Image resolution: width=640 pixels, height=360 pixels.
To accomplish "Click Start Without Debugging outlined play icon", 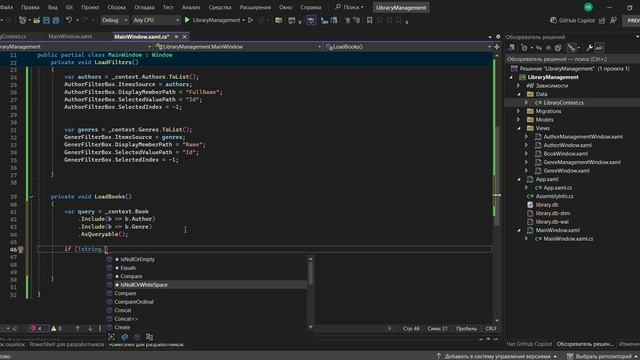I will click(251, 20).
